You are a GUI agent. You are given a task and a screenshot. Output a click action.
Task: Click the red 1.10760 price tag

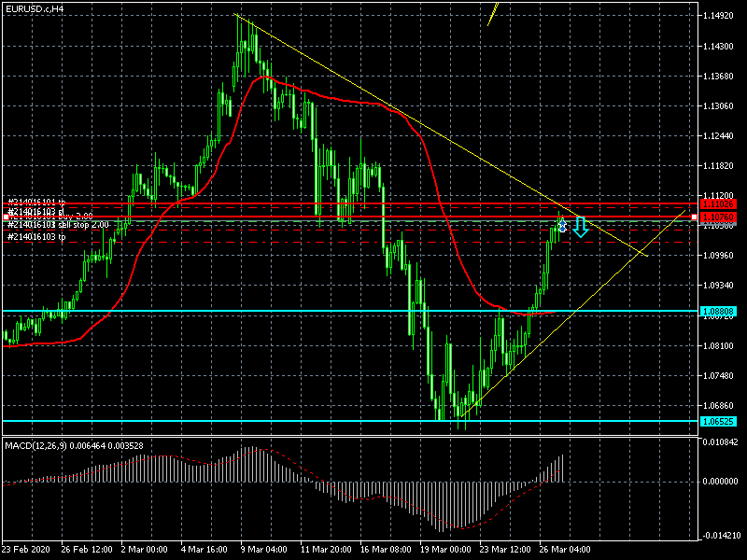717,217
